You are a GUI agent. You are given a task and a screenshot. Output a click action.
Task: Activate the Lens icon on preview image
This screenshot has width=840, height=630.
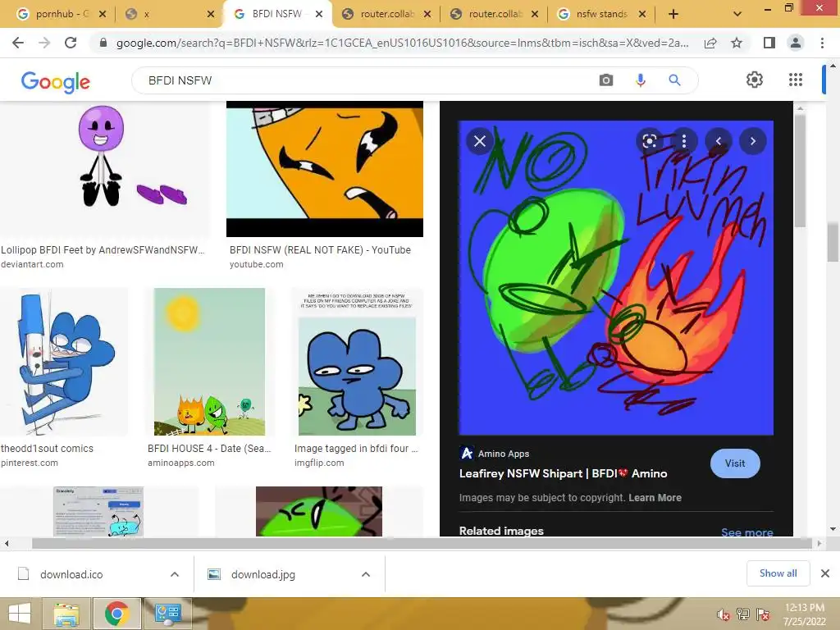650,141
